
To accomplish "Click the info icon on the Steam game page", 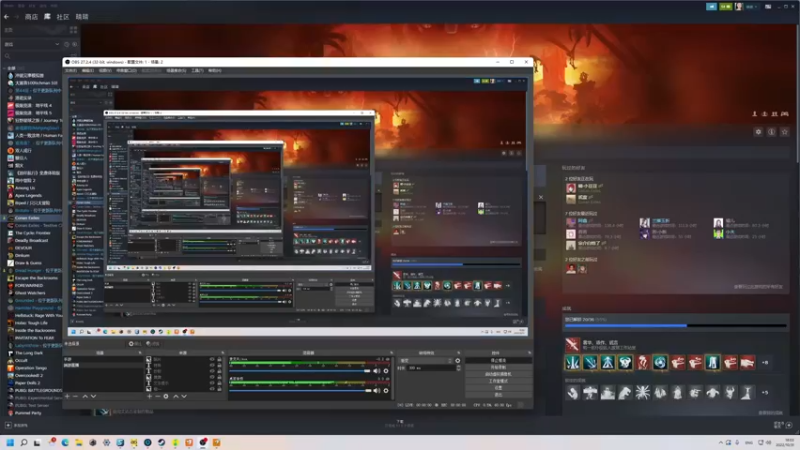I will (771, 132).
